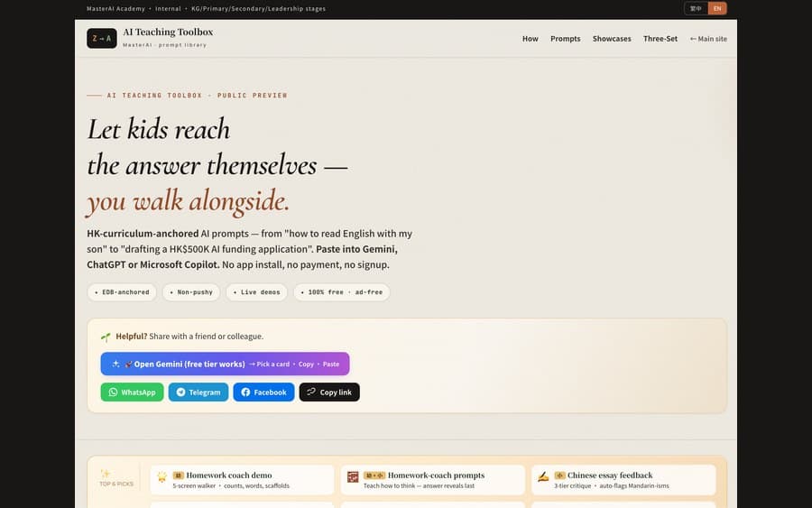Open the Three-Set nav item

(660, 38)
